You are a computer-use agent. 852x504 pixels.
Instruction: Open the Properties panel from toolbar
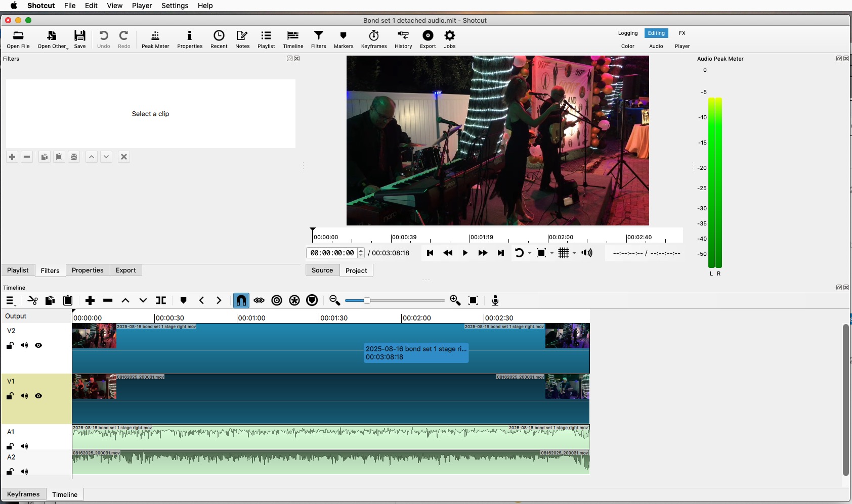[190, 39]
